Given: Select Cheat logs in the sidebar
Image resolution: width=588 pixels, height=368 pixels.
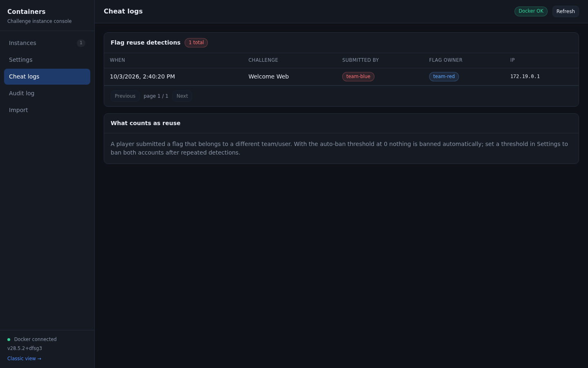Looking at the screenshot, I should tap(47, 76).
